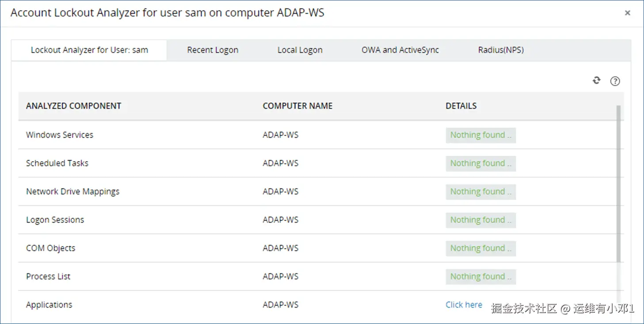The width and height of the screenshot is (644, 324).
Task: Click the refresh icon above the table
Action: click(x=597, y=80)
